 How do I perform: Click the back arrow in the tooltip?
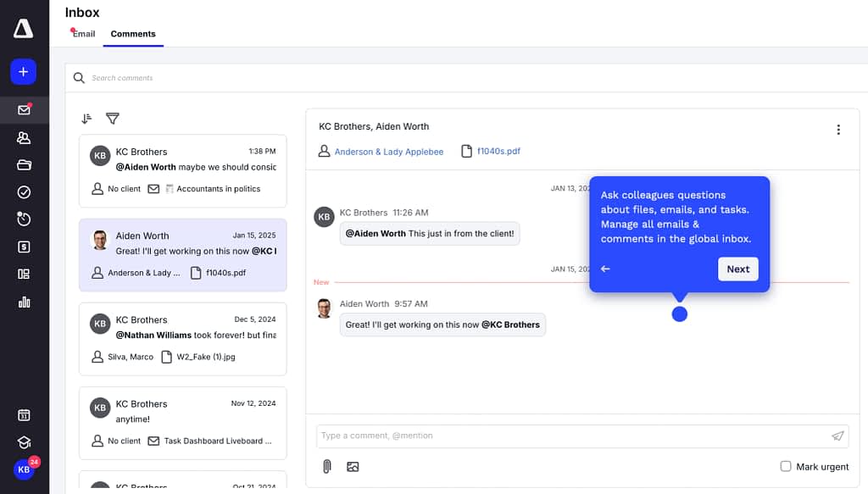[605, 269]
